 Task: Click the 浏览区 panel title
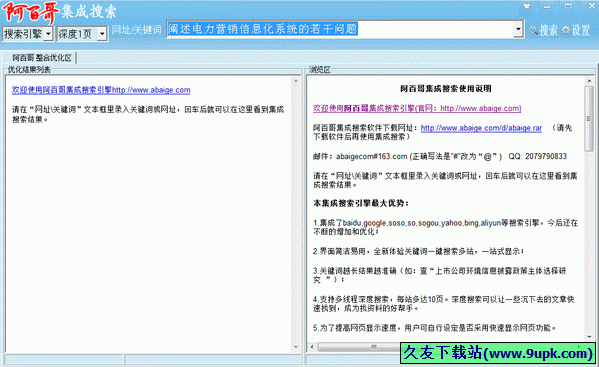pyautogui.click(x=319, y=70)
